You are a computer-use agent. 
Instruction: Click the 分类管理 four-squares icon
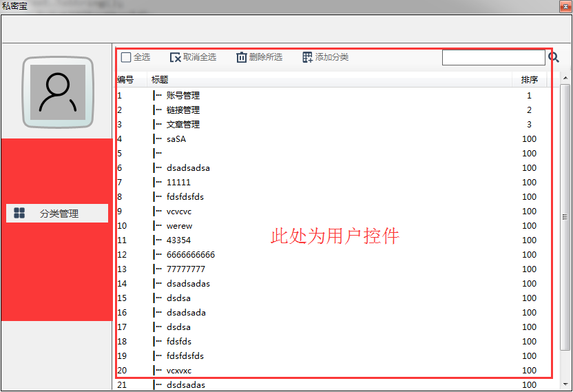(x=19, y=213)
